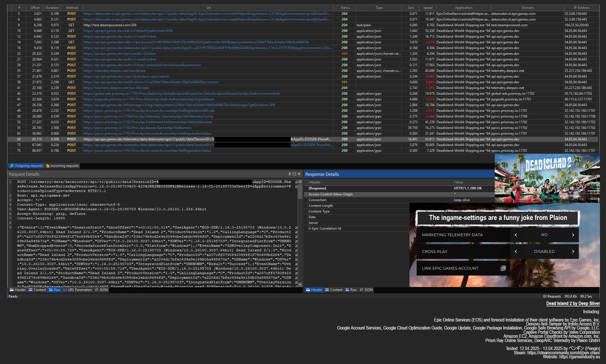Select the Access-Control-Allow-Origin response header row

[399, 194]
